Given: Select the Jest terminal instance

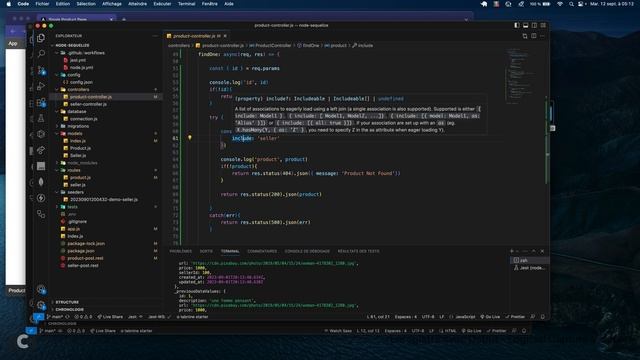Looking at the screenshot, I should point(529,268).
